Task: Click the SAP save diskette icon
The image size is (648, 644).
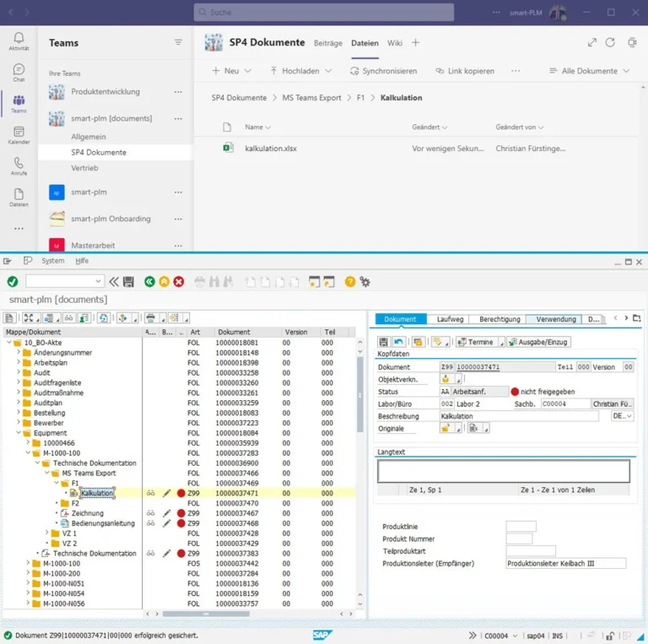Action: coord(128,282)
